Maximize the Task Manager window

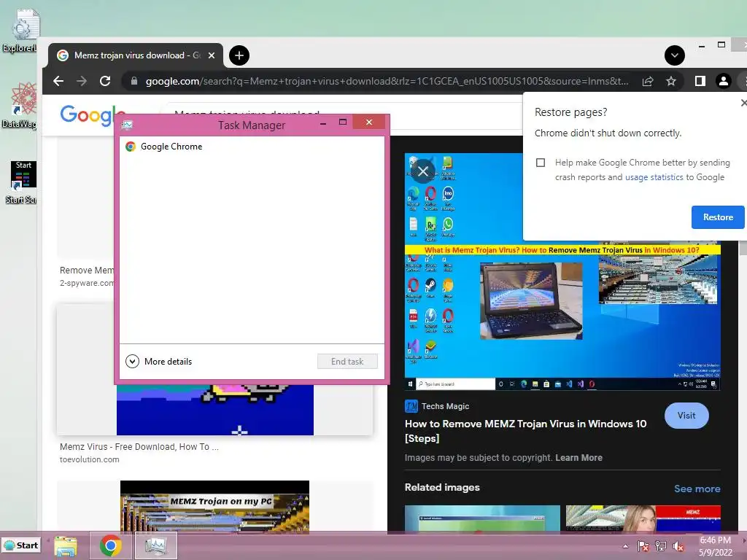(343, 122)
